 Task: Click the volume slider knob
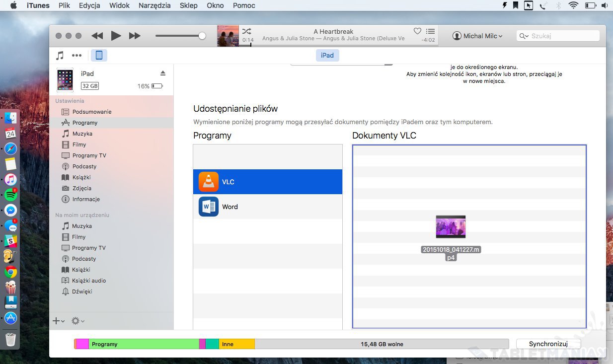pos(202,36)
